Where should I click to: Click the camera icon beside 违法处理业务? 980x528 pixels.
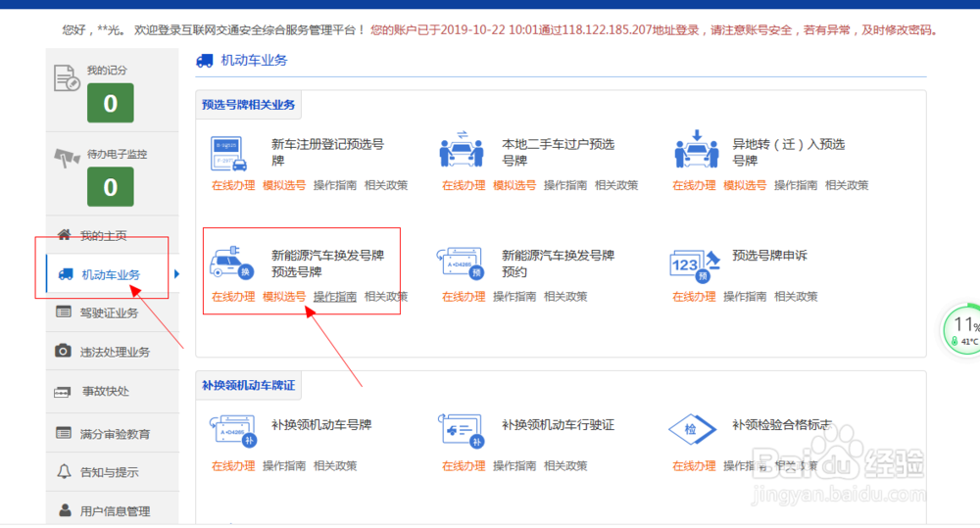[63, 351]
